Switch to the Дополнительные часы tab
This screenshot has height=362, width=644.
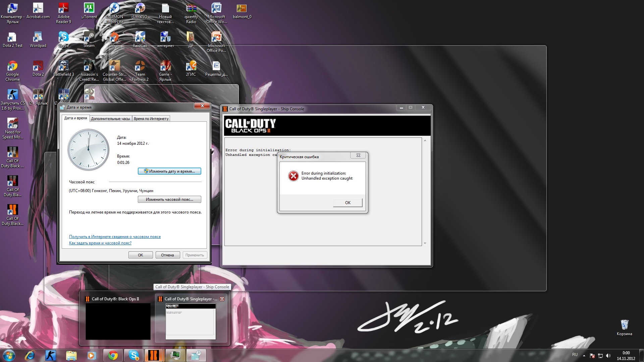click(110, 119)
